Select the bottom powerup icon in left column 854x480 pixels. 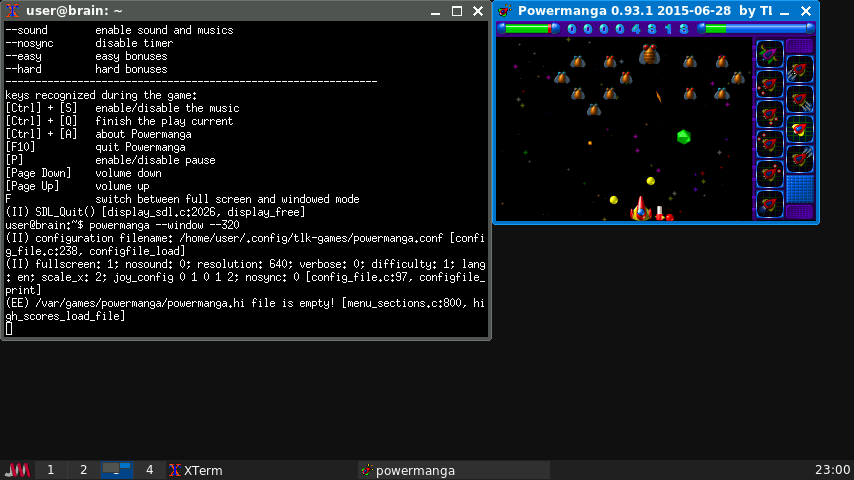769,204
